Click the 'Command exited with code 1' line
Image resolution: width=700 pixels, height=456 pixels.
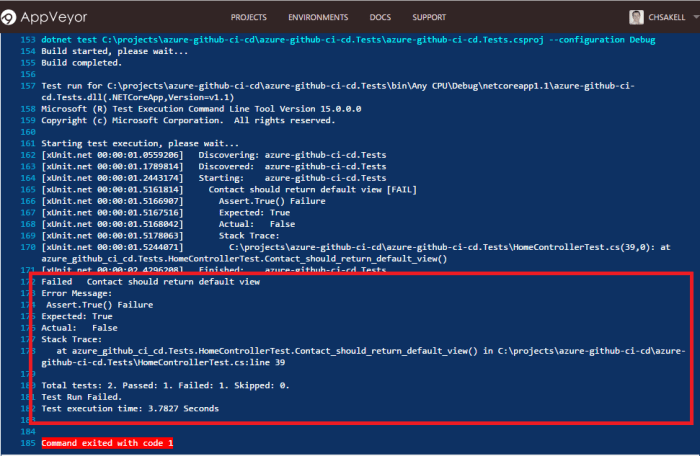[107, 442]
